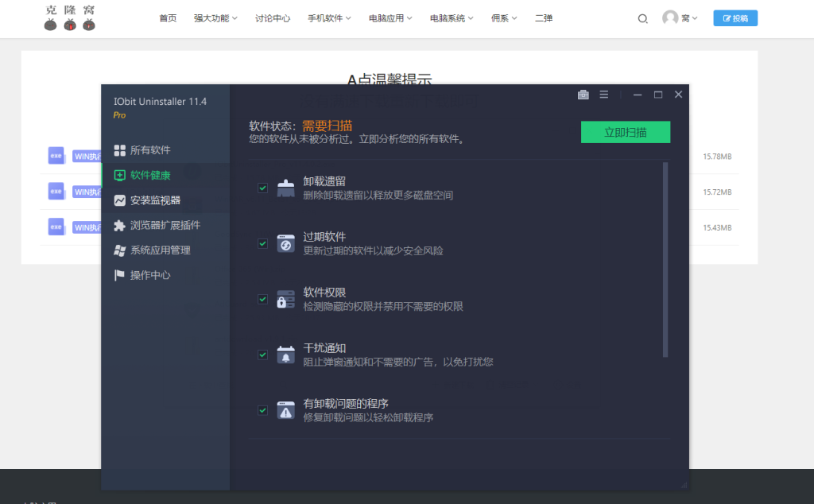This screenshot has width=814, height=504.
Task: Click the WIN执行 tag in 15.43MB row
Action: click(87, 227)
